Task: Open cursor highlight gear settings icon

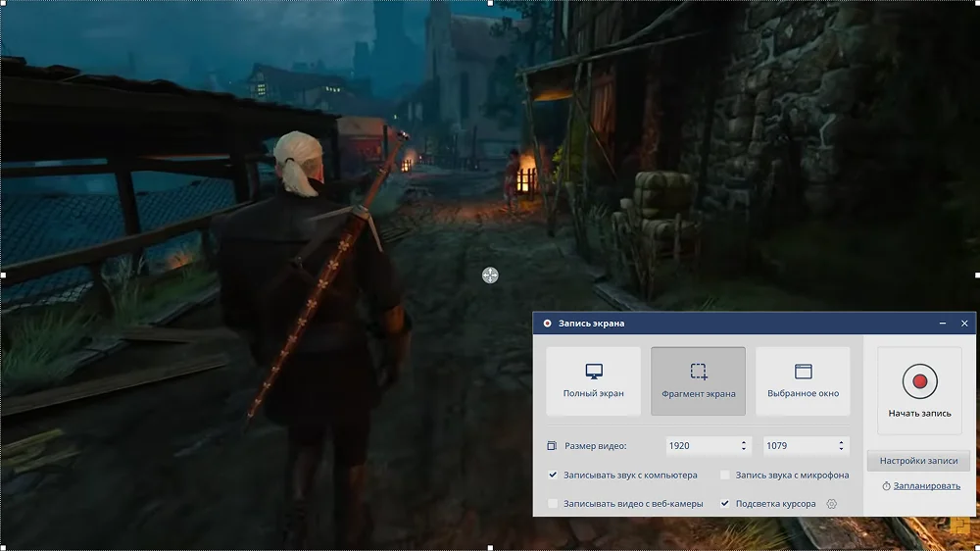Action: click(x=831, y=504)
